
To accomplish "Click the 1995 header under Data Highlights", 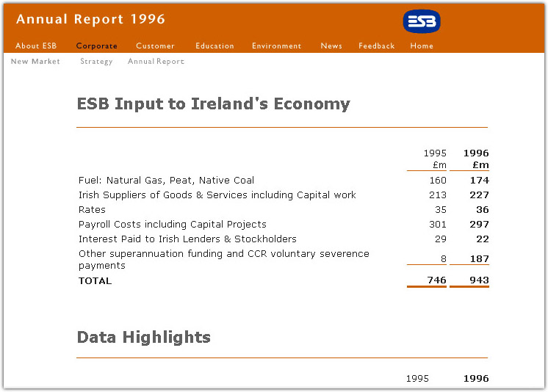I will click(x=417, y=378).
